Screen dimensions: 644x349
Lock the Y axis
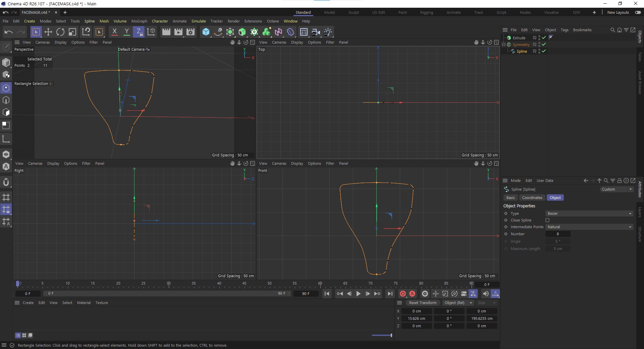pyautogui.click(x=126, y=32)
